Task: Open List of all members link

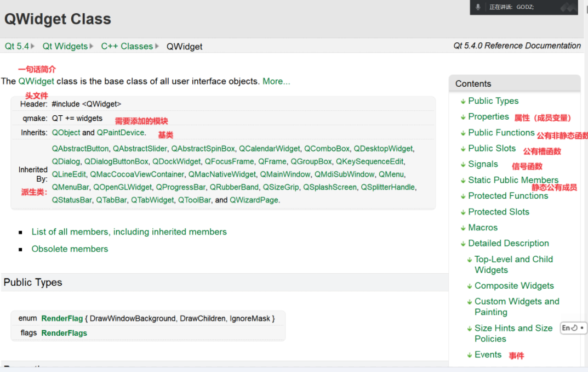Action: coord(129,232)
